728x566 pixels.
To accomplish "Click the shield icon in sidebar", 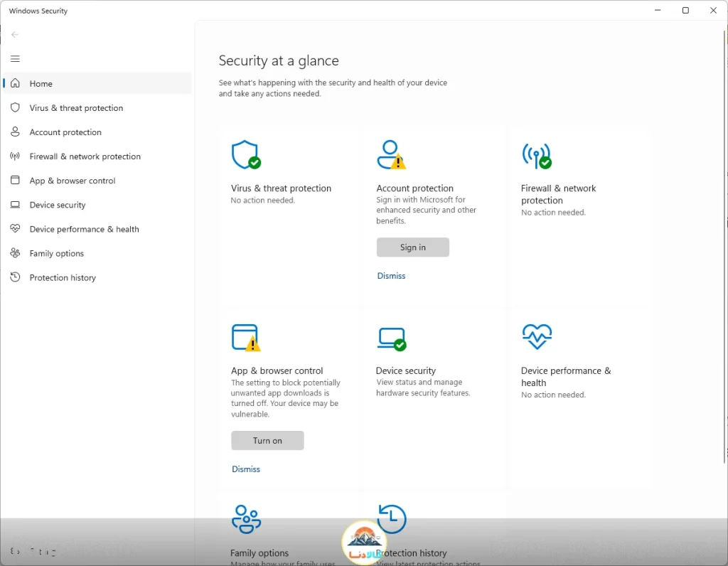I will pyautogui.click(x=16, y=107).
